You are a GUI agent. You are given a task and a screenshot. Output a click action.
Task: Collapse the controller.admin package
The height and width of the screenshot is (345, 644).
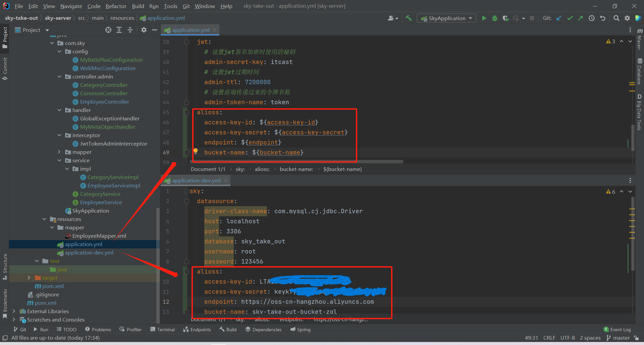[x=59, y=76]
